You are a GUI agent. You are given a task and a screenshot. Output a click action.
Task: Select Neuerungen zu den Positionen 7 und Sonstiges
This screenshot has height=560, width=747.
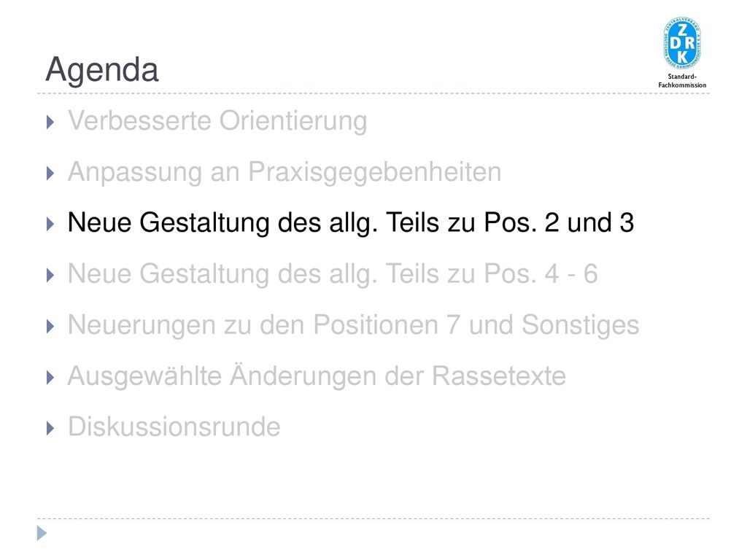[x=353, y=325]
